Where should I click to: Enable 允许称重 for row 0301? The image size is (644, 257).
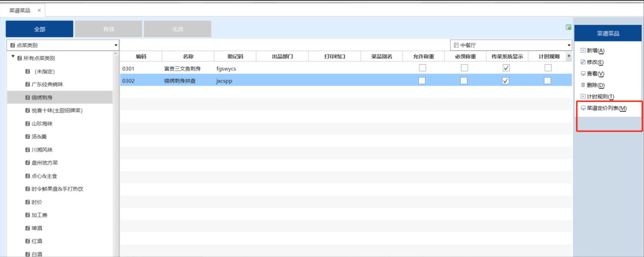click(422, 68)
